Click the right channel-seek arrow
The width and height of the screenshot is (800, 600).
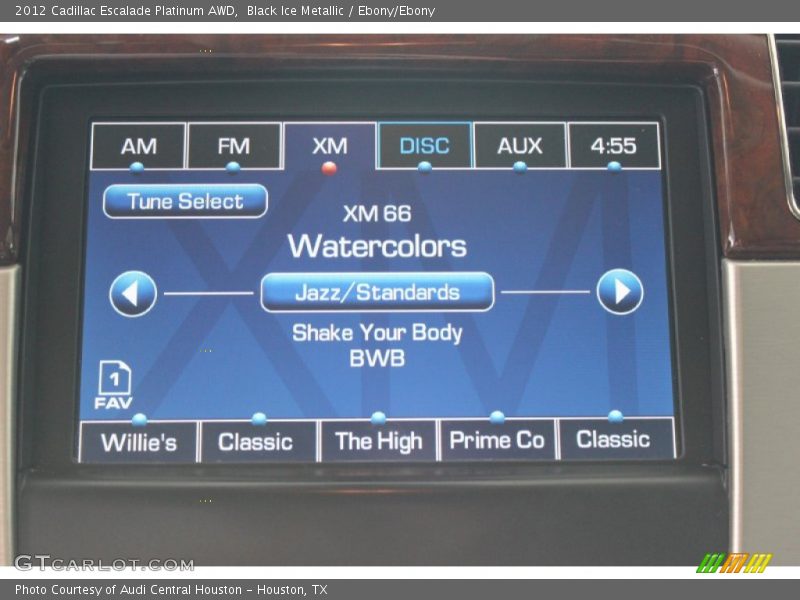620,291
